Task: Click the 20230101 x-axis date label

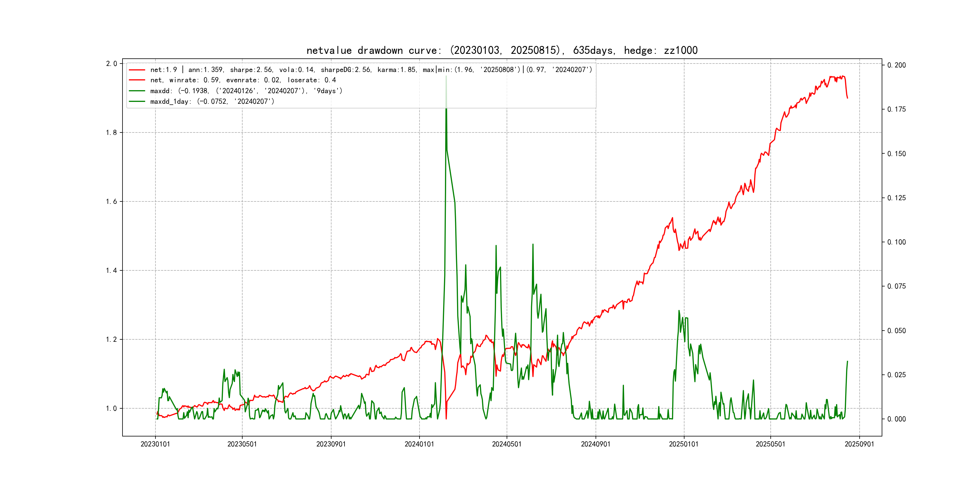Action: pyautogui.click(x=155, y=444)
